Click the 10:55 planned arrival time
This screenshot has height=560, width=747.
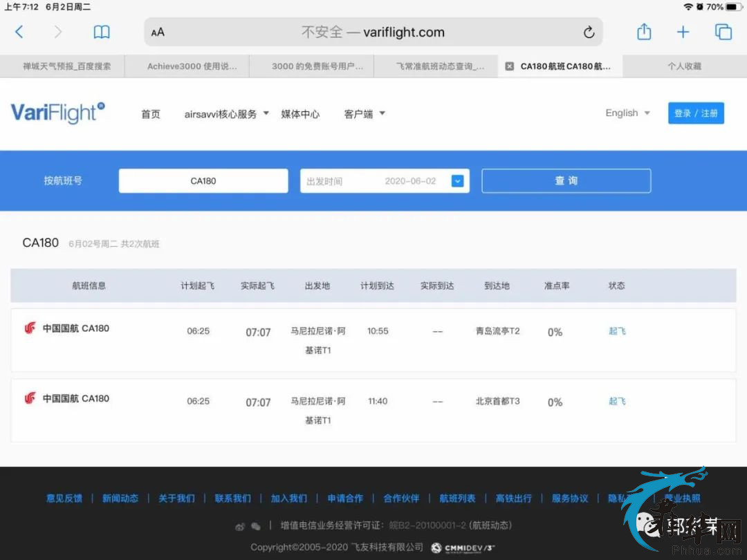point(378,331)
